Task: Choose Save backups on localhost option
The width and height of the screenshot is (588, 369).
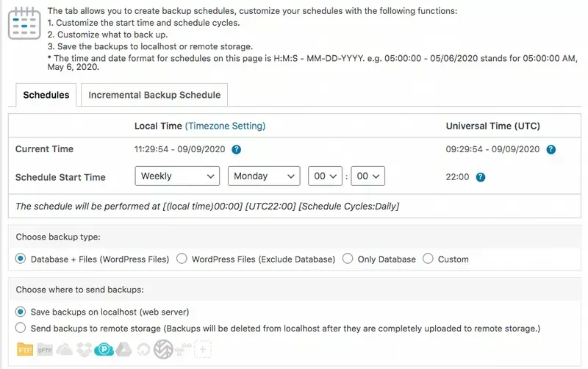Action: tap(21, 312)
